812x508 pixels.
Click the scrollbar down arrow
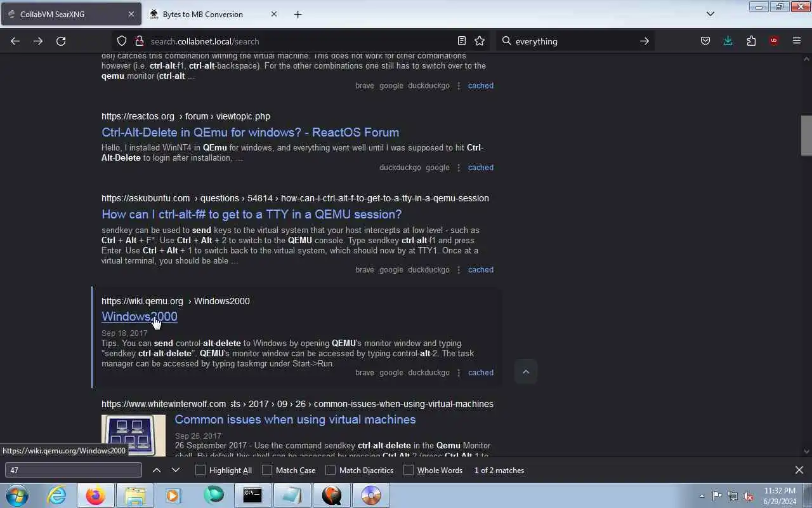[806, 451]
